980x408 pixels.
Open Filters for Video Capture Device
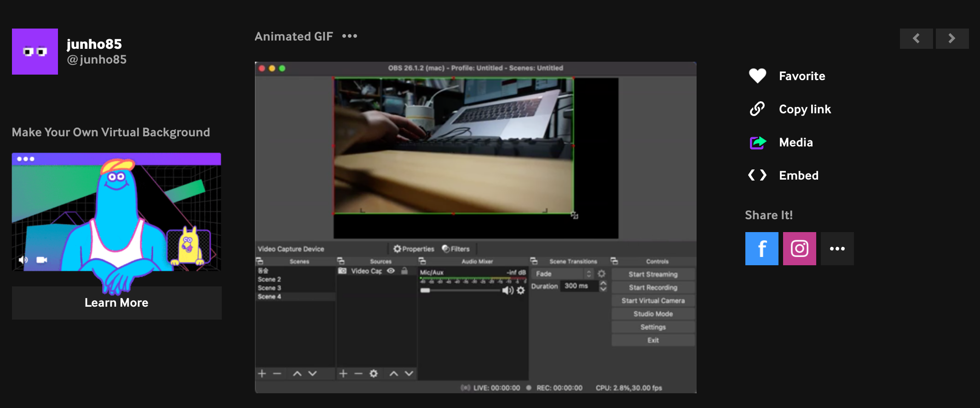pos(456,249)
